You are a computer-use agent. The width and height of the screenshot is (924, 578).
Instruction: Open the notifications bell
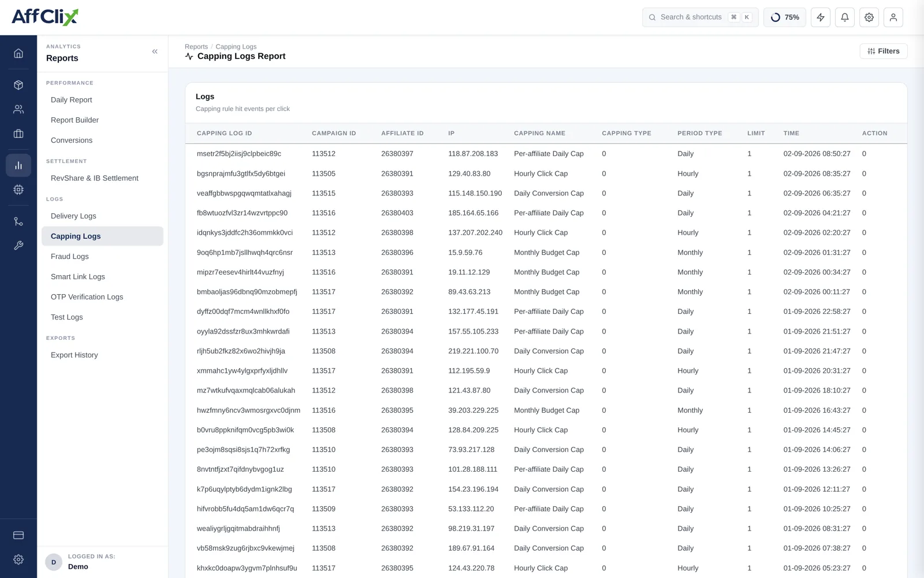[x=845, y=17]
